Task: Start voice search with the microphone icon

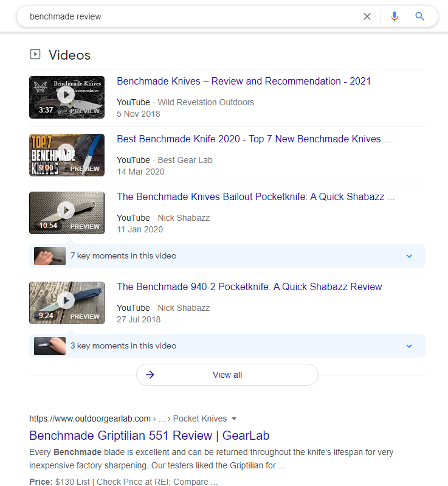Action: click(394, 16)
